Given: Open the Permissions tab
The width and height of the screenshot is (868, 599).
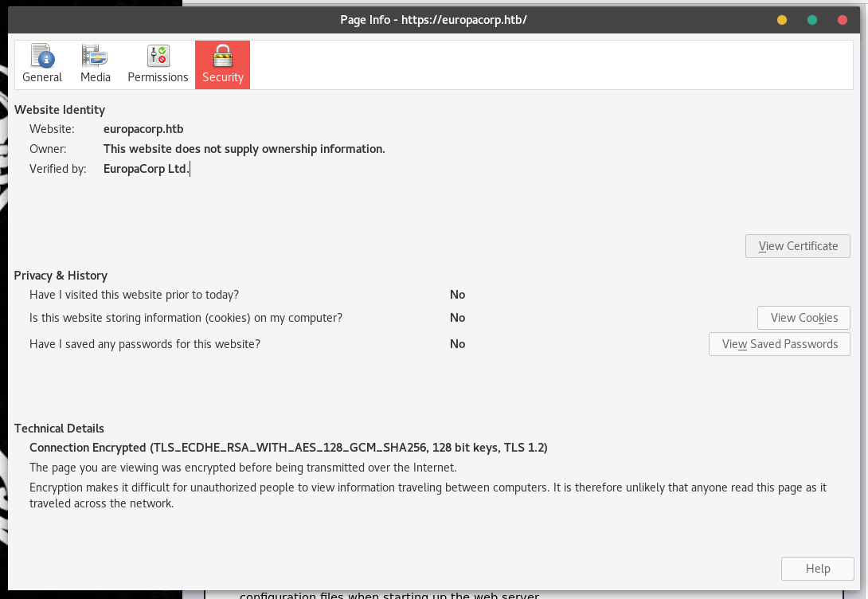Looking at the screenshot, I should [158, 65].
